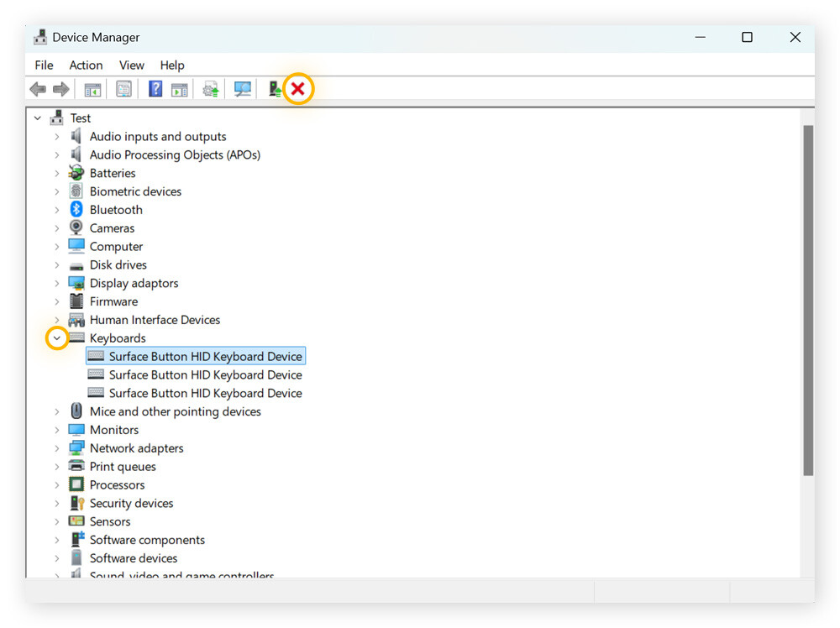Viewport: 840px width, 628px height.
Task: Click Show/Hide console tree icon
Action: [x=92, y=89]
